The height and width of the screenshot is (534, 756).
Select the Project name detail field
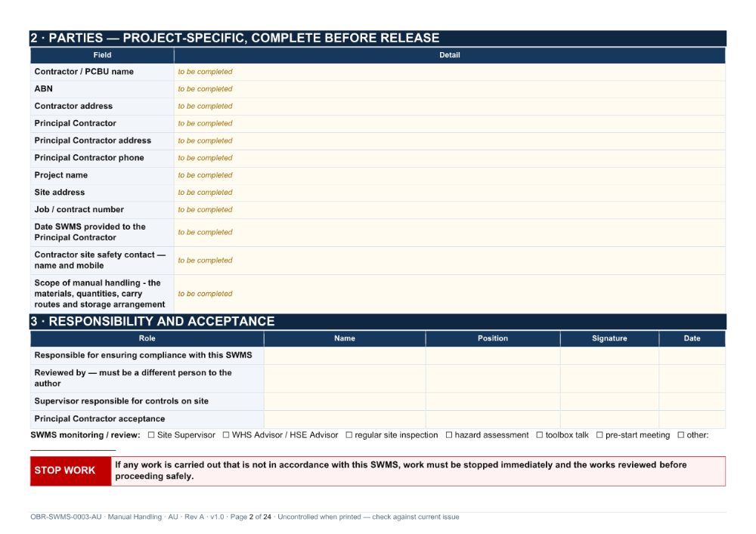pos(449,176)
